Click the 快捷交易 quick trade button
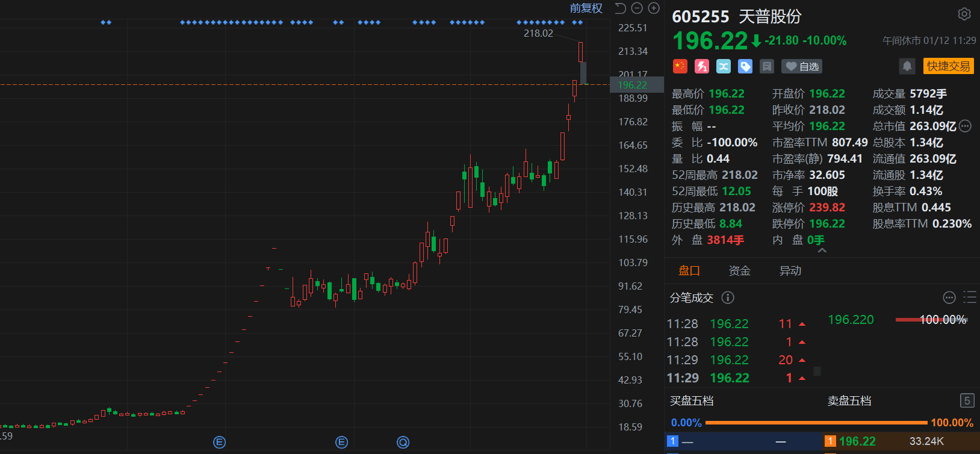Image resolution: width=980 pixels, height=454 pixels. [x=948, y=66]
